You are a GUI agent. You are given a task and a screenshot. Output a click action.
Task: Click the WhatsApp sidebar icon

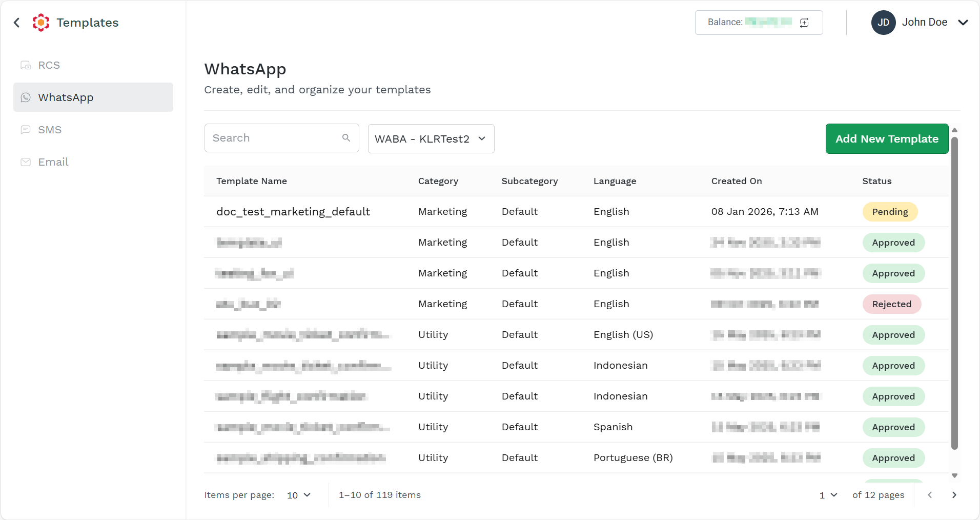coord(26,97)
